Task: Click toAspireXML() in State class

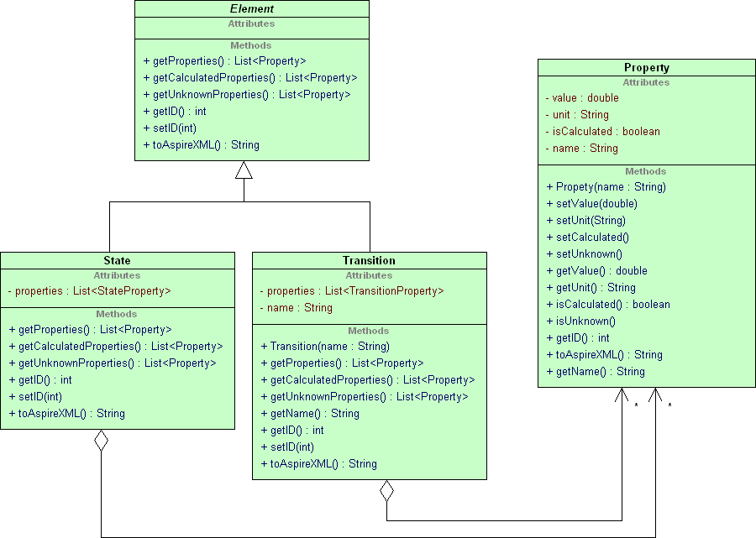Action: (x=66, y=414)
